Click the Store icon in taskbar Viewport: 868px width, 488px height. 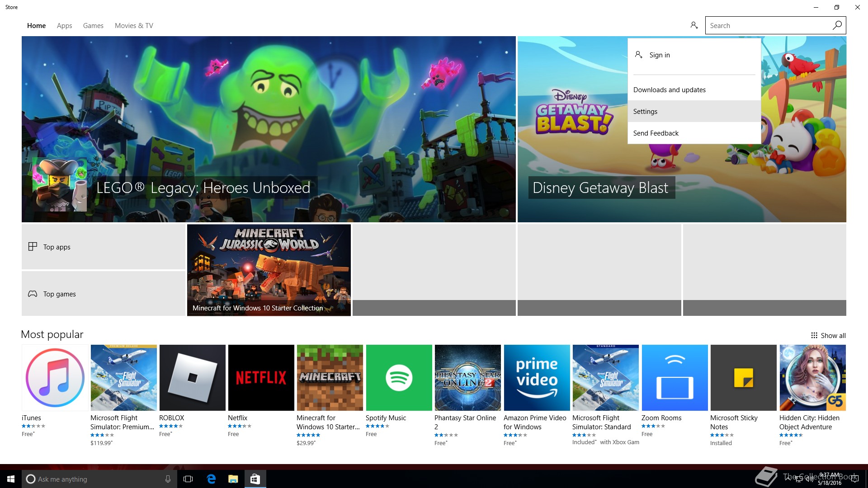click(x=255, y=479)
